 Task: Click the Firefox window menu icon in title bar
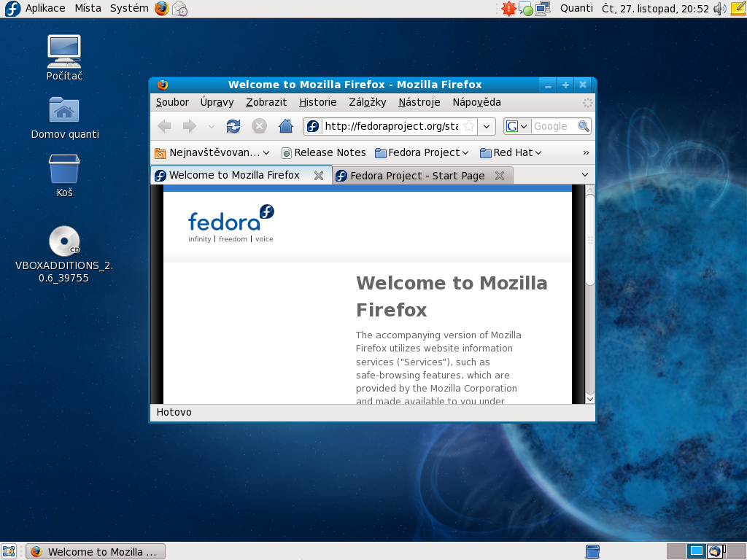[x=163, y=85]
